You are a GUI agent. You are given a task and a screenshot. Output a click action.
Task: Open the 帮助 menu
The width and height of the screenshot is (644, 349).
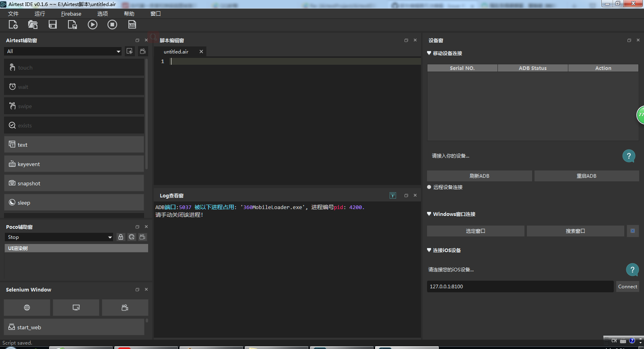click(x=129, y=14)
